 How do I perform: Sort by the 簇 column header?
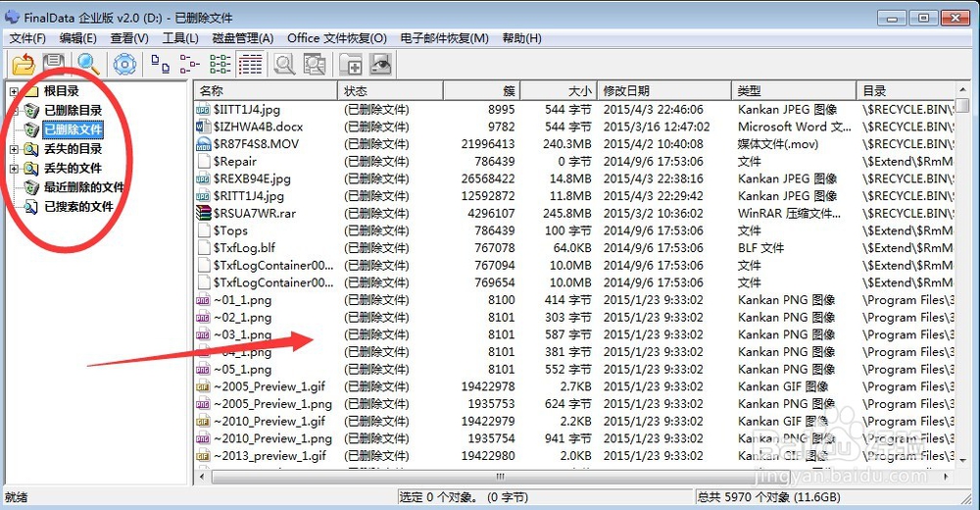[x=482, y=91]
